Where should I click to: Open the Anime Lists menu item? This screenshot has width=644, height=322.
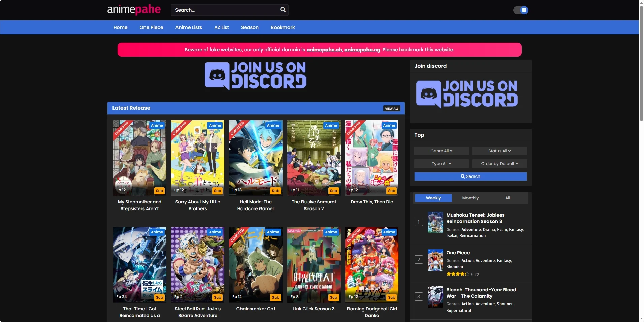(x=189, y=27)
